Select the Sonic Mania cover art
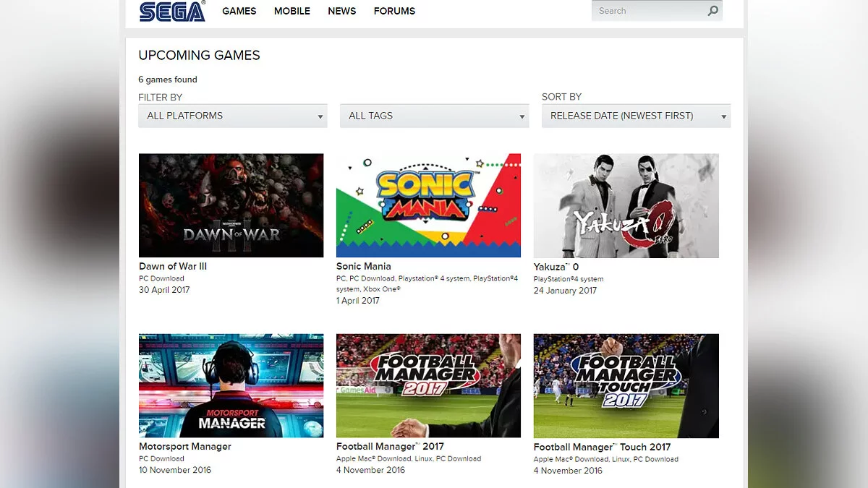868x488 pixels. [x=428, y=205]
